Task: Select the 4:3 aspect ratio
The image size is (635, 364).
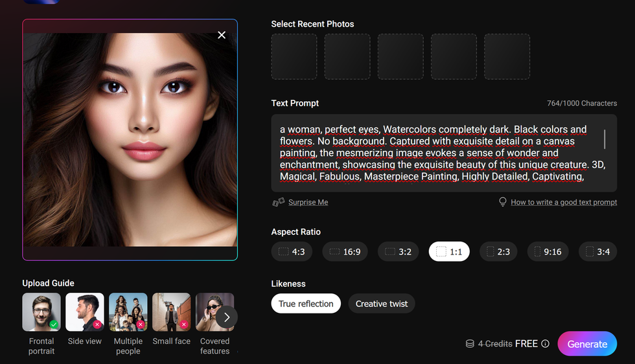Action: [x=292, y=251]
